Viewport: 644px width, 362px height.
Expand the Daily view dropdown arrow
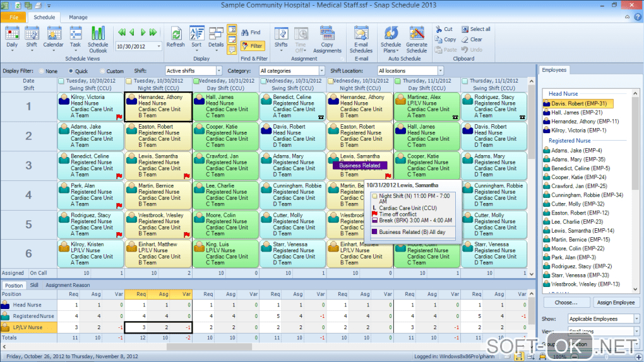12,51
